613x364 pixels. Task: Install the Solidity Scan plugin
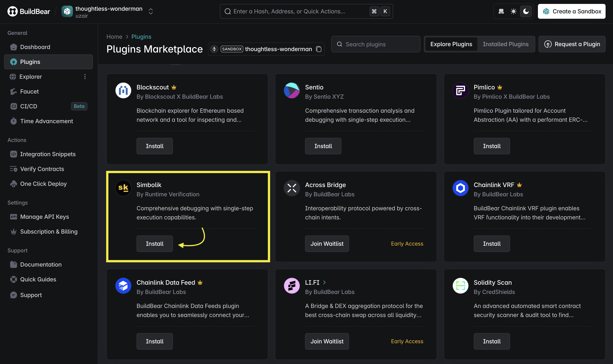(492, 341)
